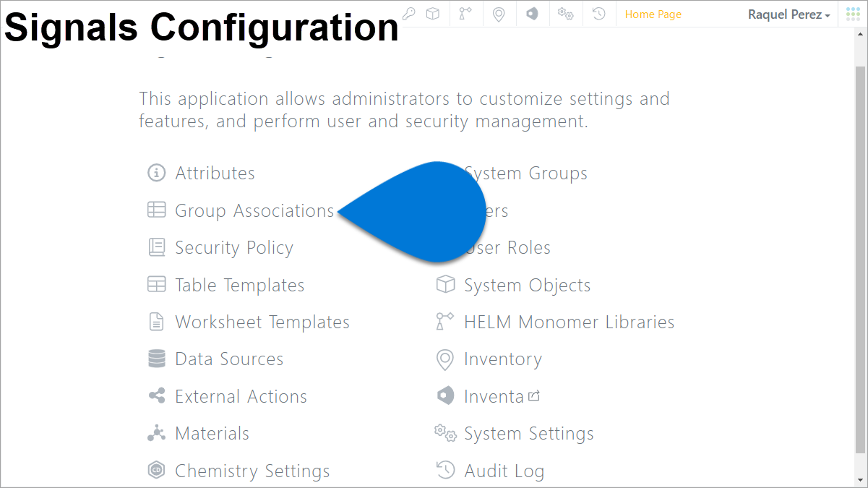
Task: Click the pin icon beside Inventory
Action: [x=445, y=359]
